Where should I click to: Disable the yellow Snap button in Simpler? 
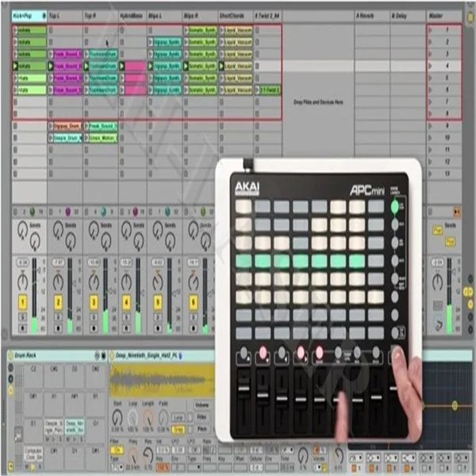[x=178, y=429]
